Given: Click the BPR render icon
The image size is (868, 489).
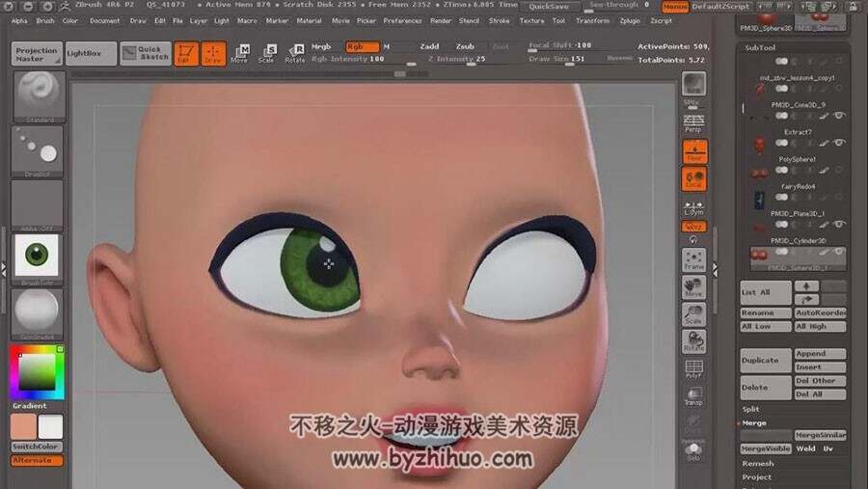Looking at the screenshot, I should point(693,84).
